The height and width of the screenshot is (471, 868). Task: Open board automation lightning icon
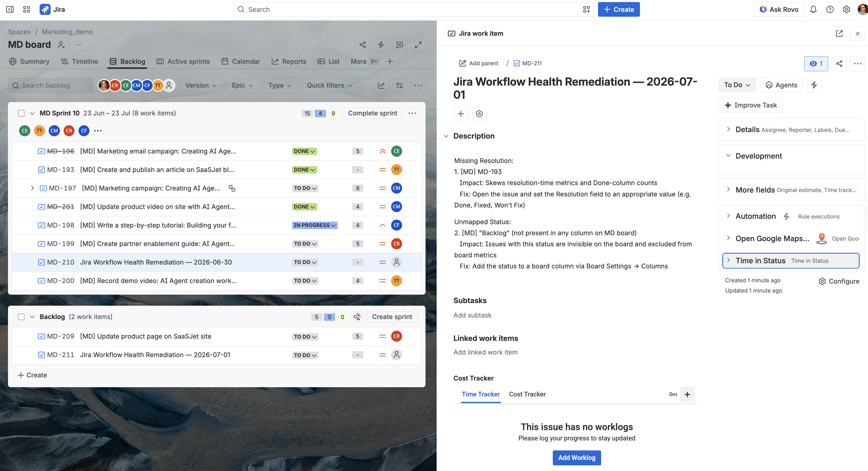[381, 45]
